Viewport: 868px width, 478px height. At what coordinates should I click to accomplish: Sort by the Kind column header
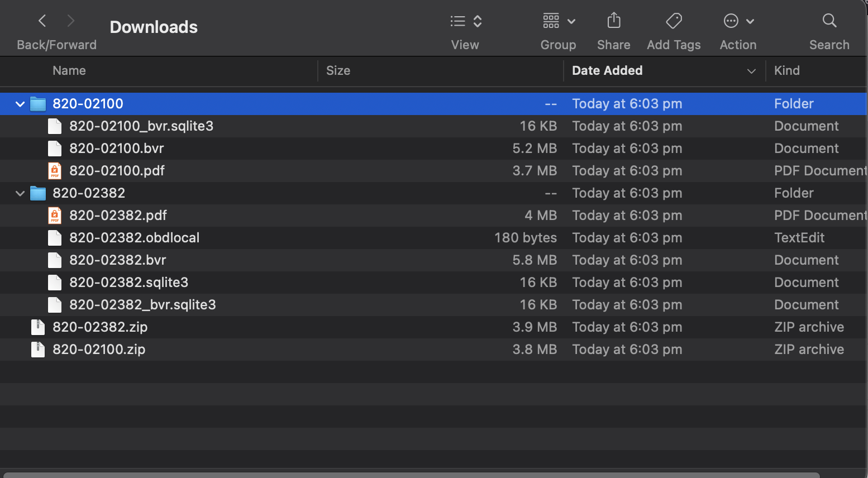click(787, 71)
